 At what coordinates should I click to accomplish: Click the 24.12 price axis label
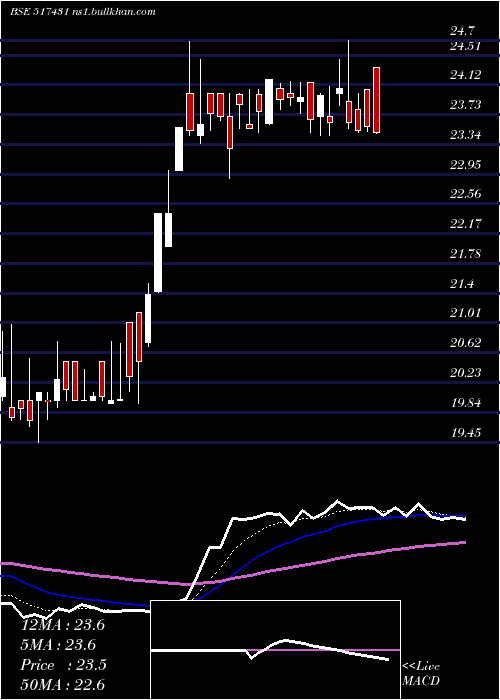[x=466, y=75]
